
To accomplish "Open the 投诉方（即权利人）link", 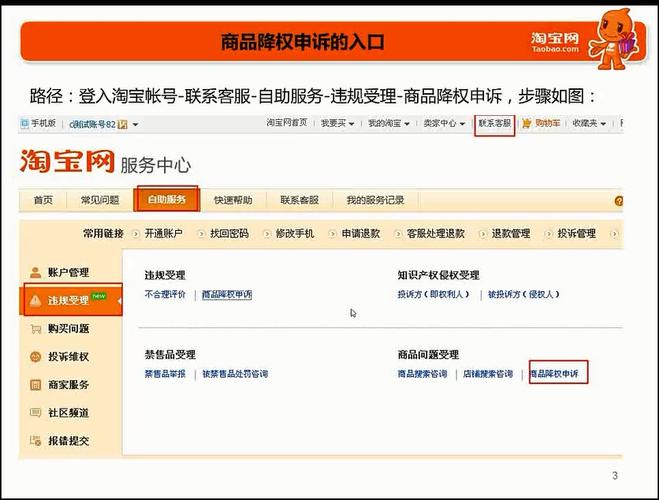I will coord(433,295).
